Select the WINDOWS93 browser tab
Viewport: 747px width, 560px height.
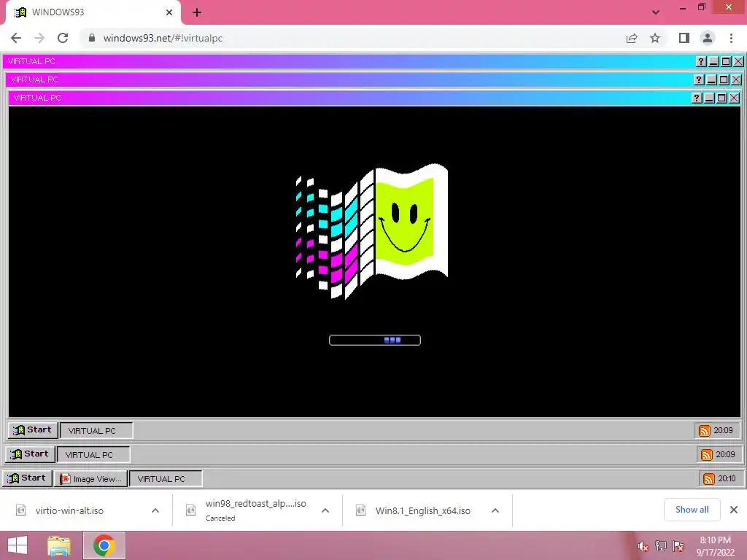93,12
